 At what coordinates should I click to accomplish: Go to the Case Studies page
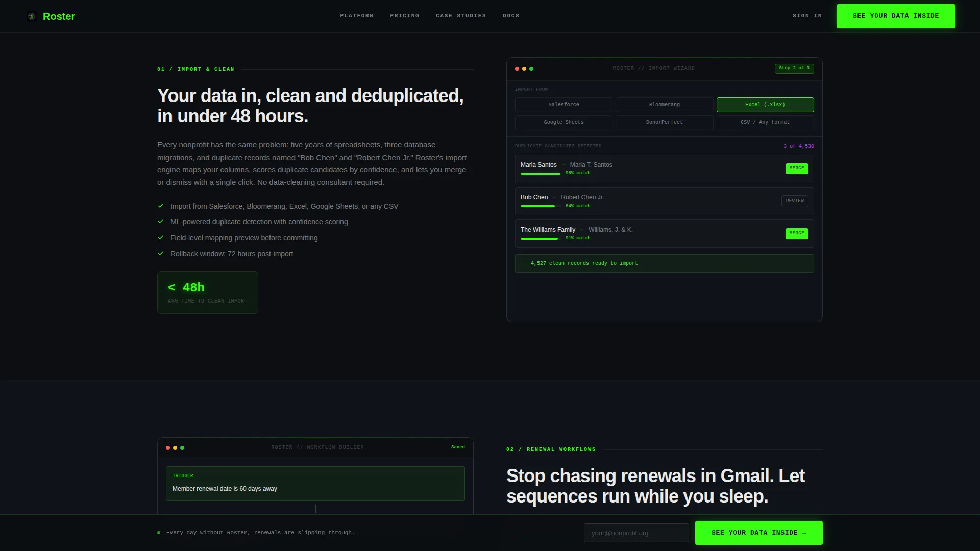pyautogui.click(x=461, y=16)
